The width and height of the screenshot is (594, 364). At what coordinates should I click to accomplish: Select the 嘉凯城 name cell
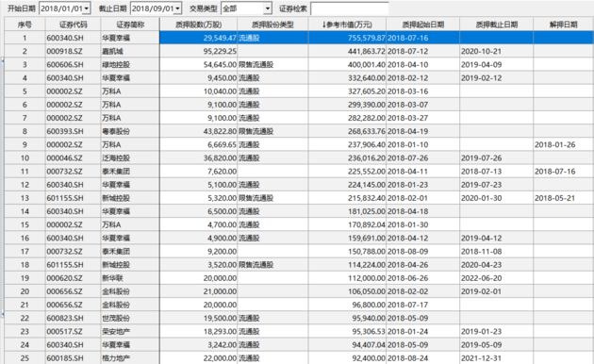point(130,51)
